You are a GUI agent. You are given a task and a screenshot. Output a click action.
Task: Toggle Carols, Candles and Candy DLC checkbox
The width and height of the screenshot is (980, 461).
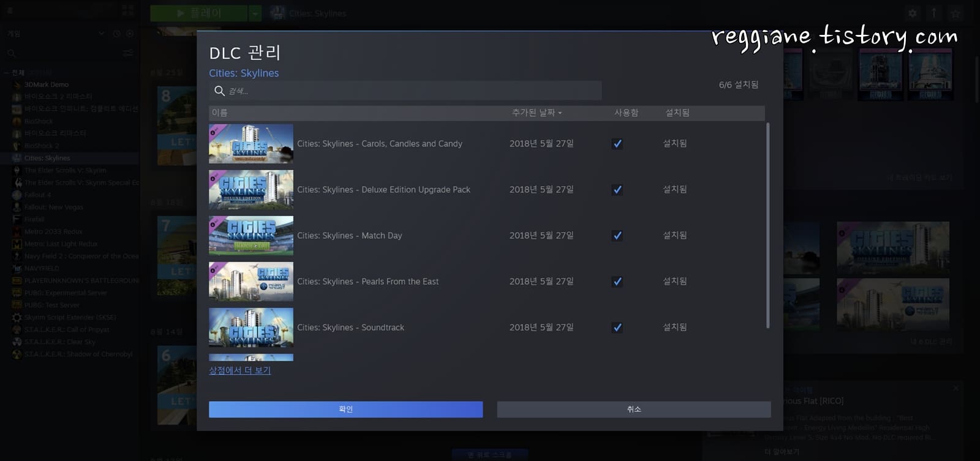(617, 144)
